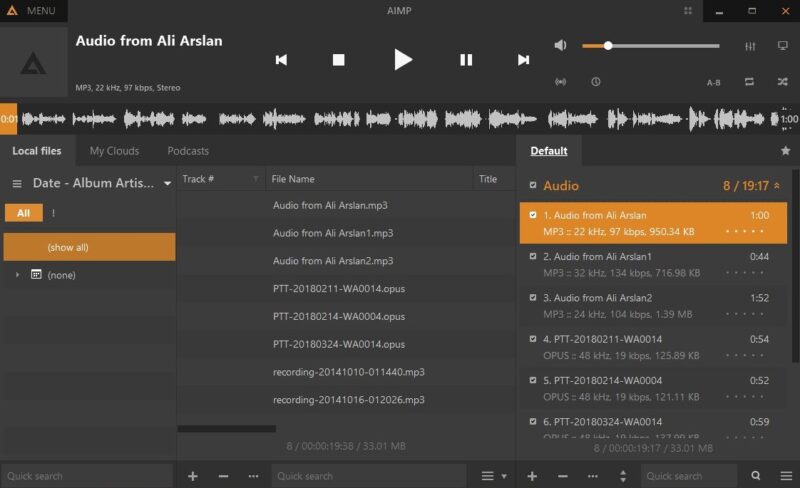This screenshot has height=488, width=800.
Task: Select the (show all) tree item
Action: pyautogui.click(x=89, y=247)
